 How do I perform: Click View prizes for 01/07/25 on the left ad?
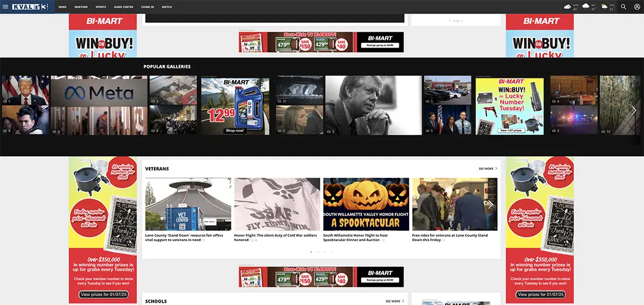point(105,294)
